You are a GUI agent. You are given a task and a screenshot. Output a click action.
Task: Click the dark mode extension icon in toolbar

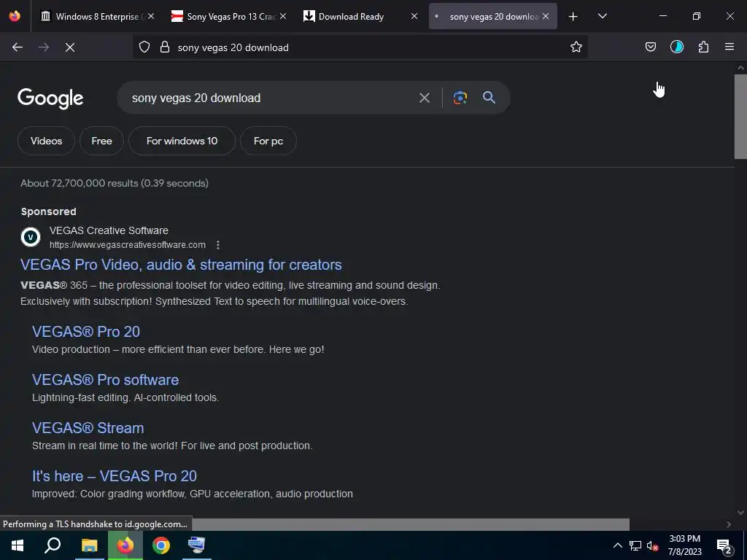pyautogui.click(x=677, y=47)
